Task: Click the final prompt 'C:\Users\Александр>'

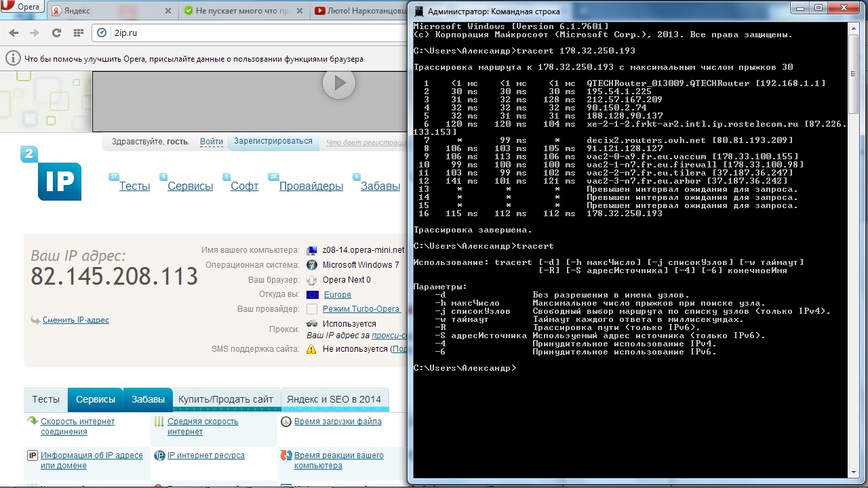Action: [x=465, y=368]
